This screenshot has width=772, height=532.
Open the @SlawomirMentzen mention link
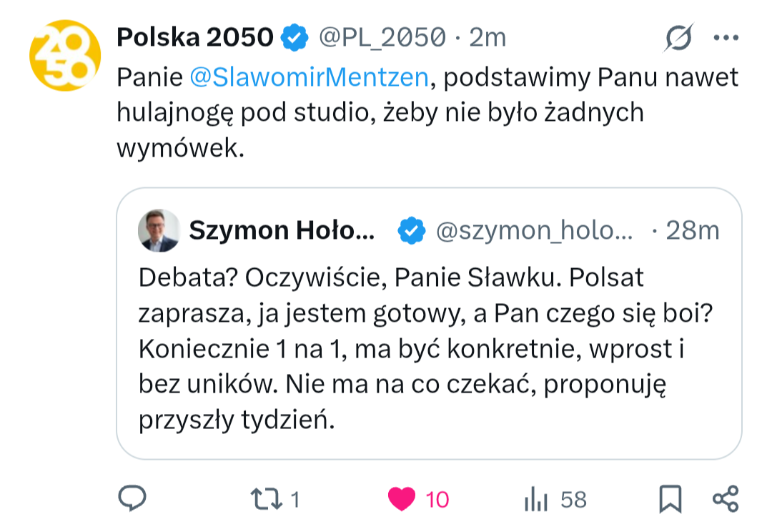tap(310, 77)
